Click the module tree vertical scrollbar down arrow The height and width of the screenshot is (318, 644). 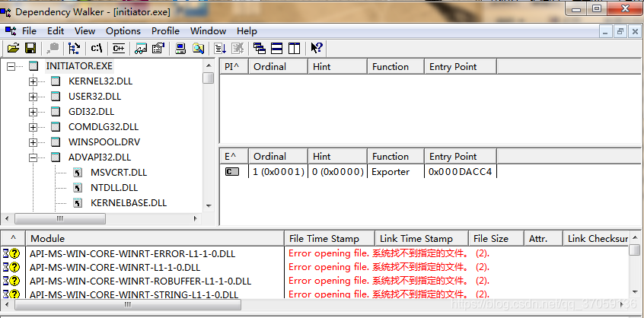point(209,206)
